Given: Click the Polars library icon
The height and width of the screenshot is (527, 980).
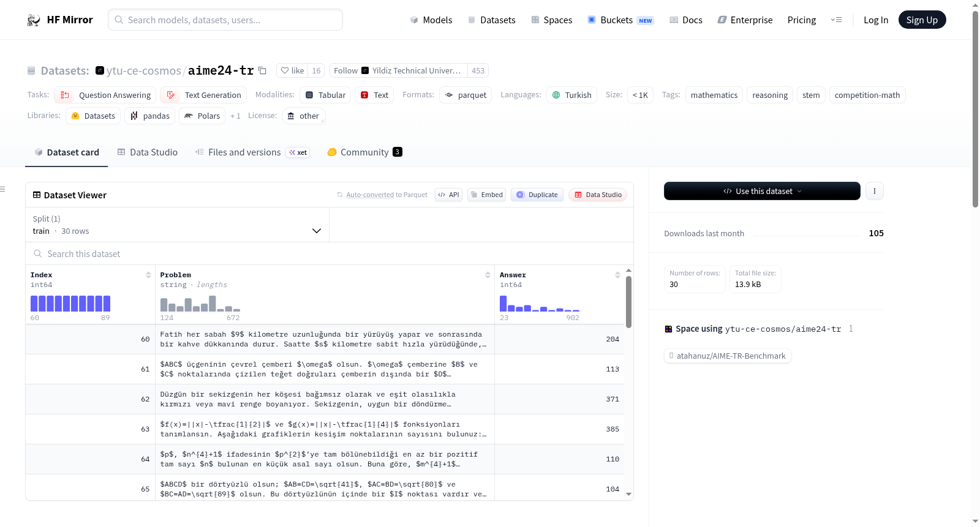Looking at the screenshot, I should [x=189, y=116].
